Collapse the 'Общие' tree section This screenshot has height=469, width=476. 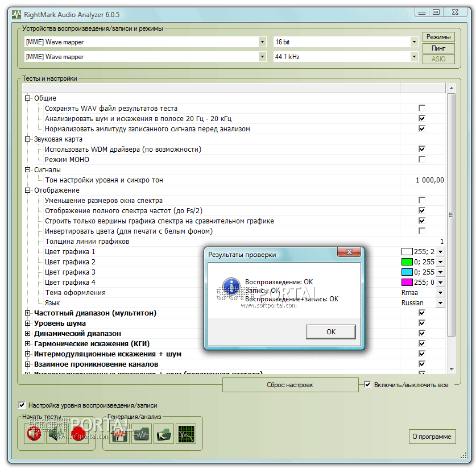28,98
